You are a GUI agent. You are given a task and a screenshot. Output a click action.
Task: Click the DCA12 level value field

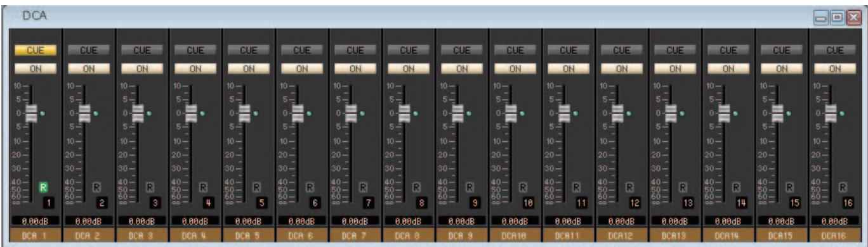[x=622, y=221]
